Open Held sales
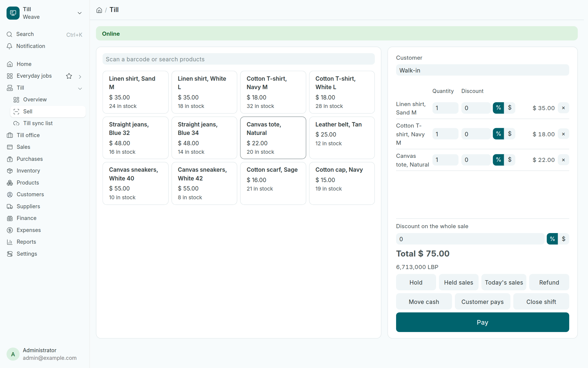The width and height of the screenshot is (588, 368). 458,282
